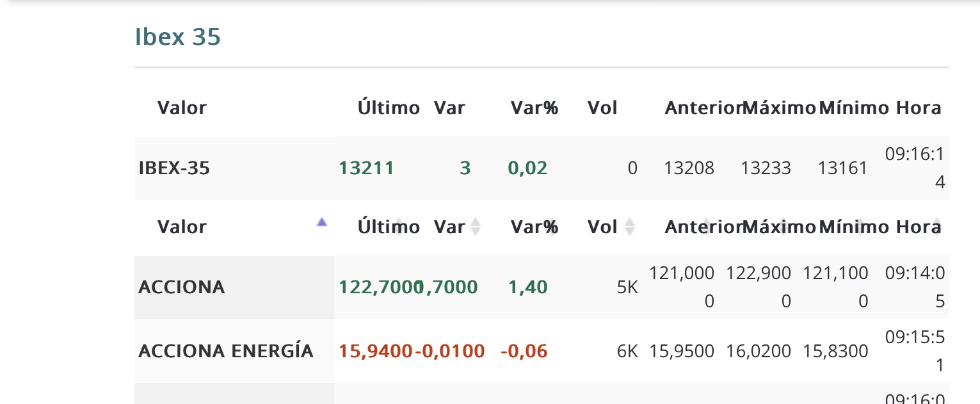Sort the stock table by Anterior

coord(702,227)
